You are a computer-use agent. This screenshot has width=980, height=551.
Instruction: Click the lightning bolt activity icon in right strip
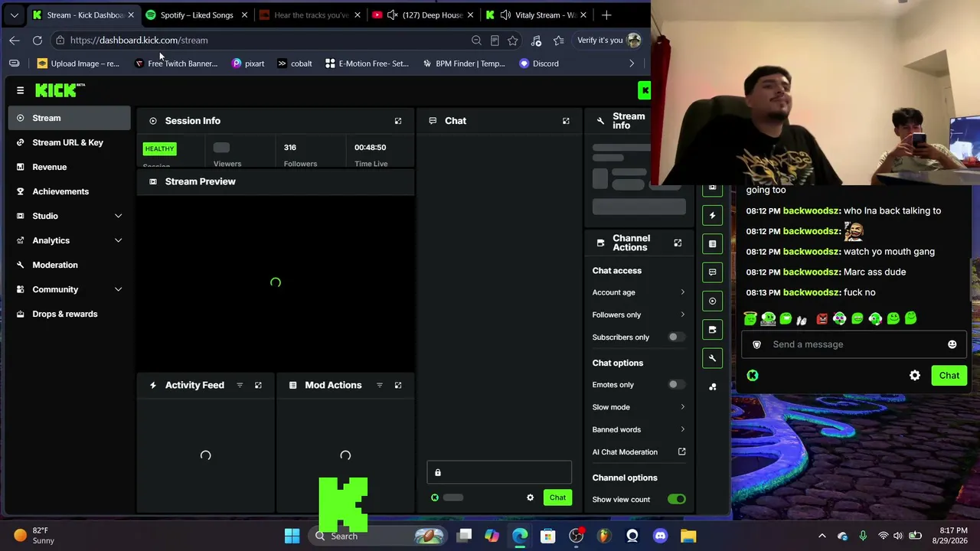tap(713, 216)
